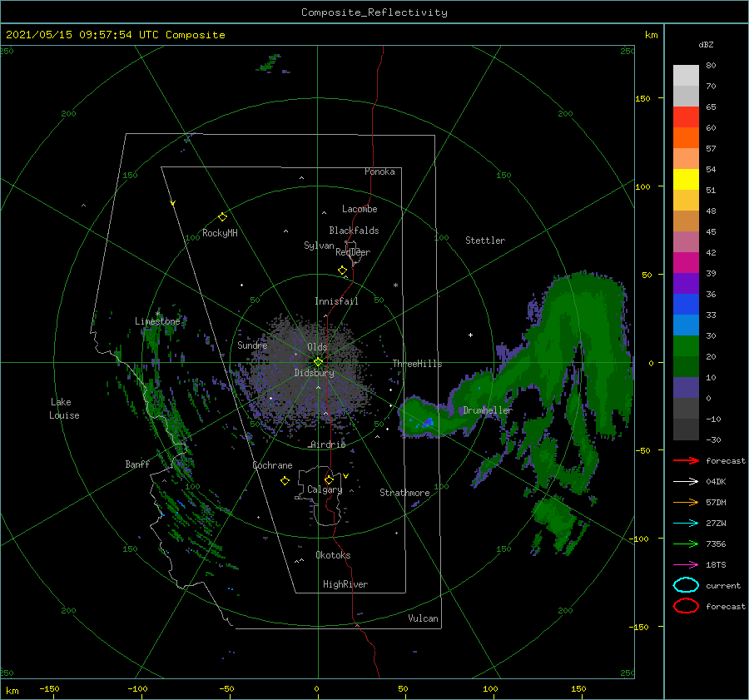Pick the 36–33 dBZ blue swatch
This screenshot has width=749, height=700.
pos(686,305)
